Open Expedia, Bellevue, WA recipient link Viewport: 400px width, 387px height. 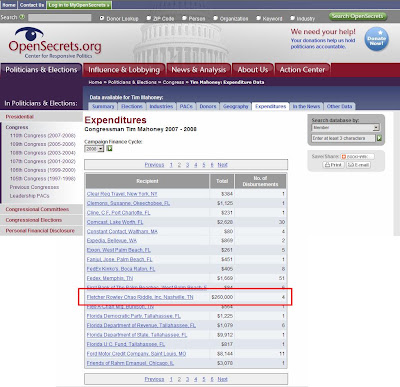pyautogui.click(x=112, y=240)
